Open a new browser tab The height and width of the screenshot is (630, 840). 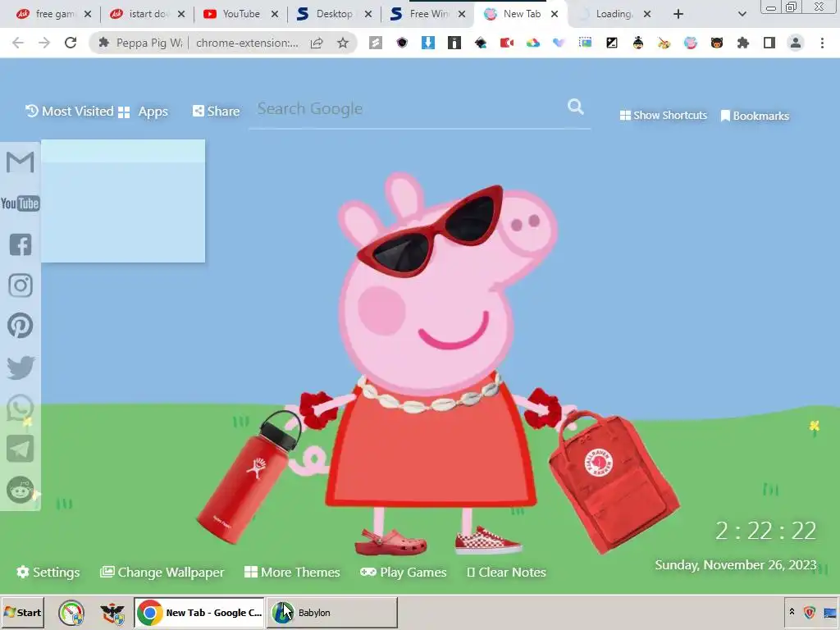pos(678,14)
